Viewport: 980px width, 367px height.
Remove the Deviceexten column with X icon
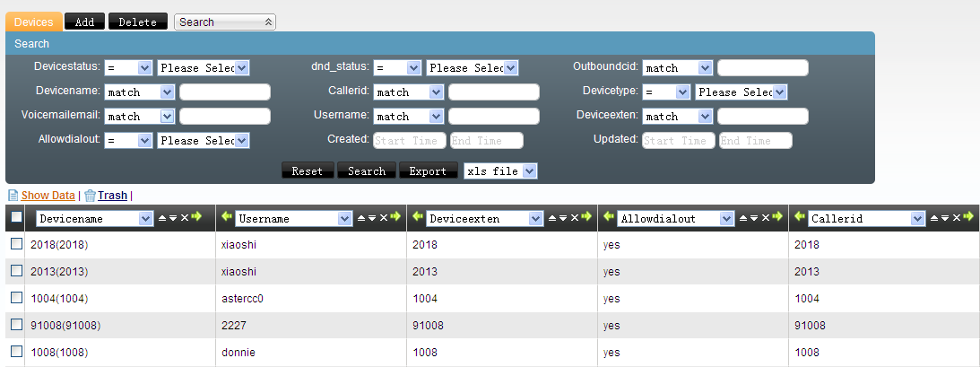[x=575, y=217]
